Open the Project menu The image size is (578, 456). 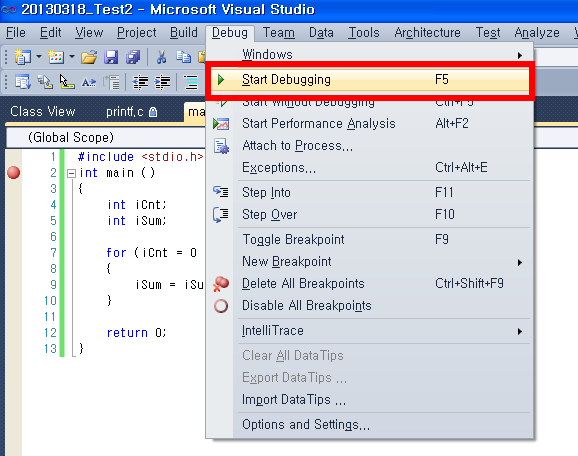pyautogui.click(x=137, y=33)
